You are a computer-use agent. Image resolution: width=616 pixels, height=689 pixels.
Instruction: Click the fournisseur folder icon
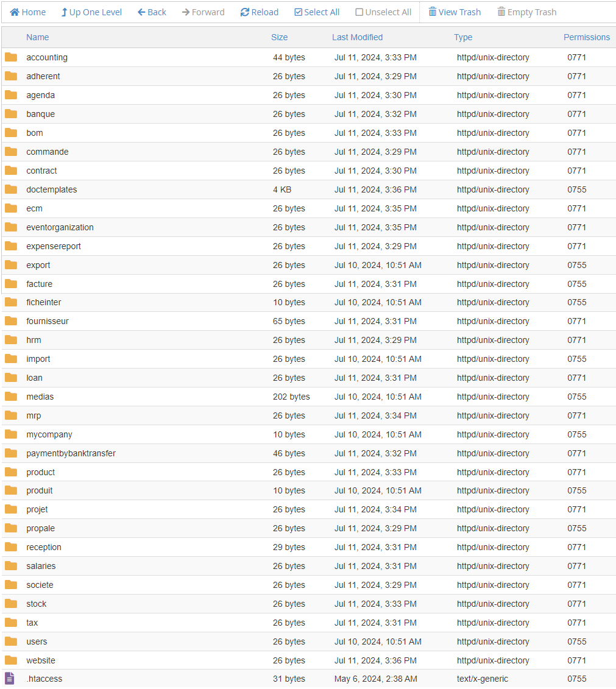(x=11, y=321)
